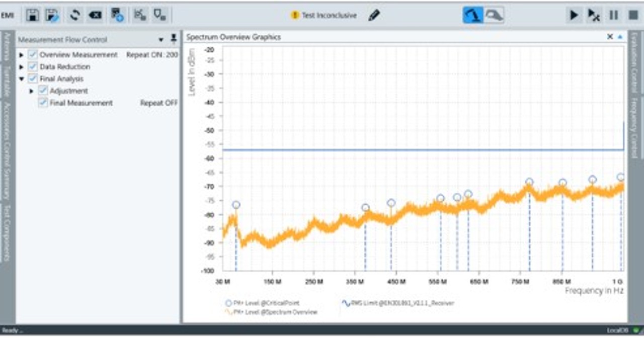Click the Spectrum Overview Graphics collapse arrow
Image resolution: width=644 pixels, height=338 pixels.
(620, 37)
